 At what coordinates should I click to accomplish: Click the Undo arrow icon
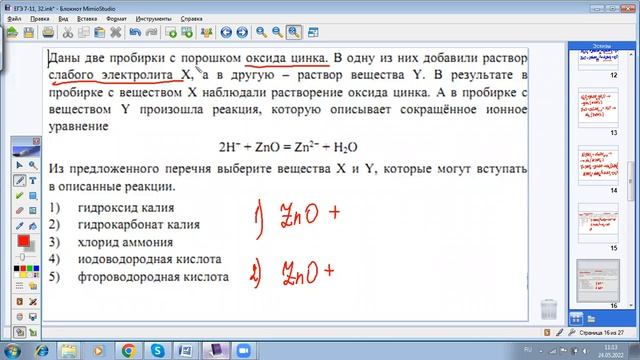pos(135,32)
